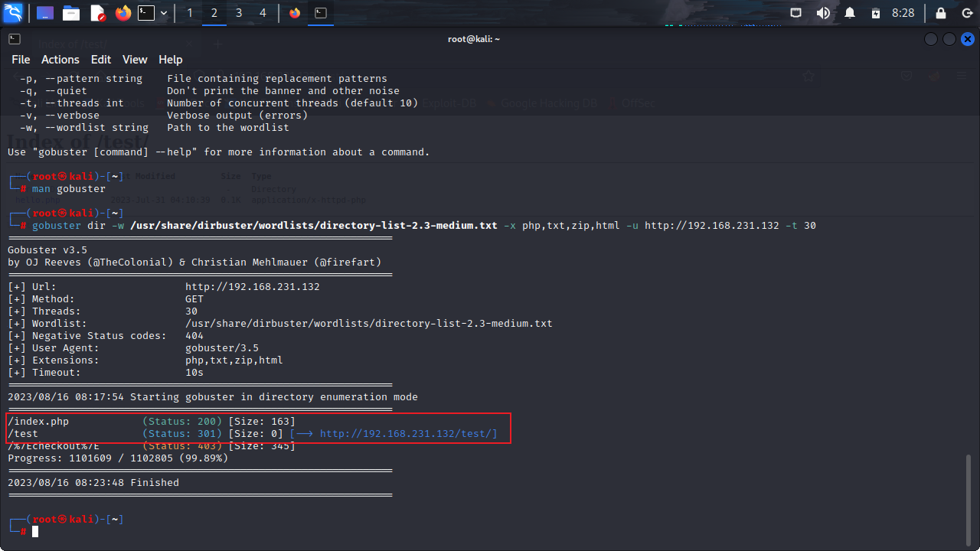Open the text editor launcher icon
The width and height of the screenshot is (980, 551).
[97, 13]
